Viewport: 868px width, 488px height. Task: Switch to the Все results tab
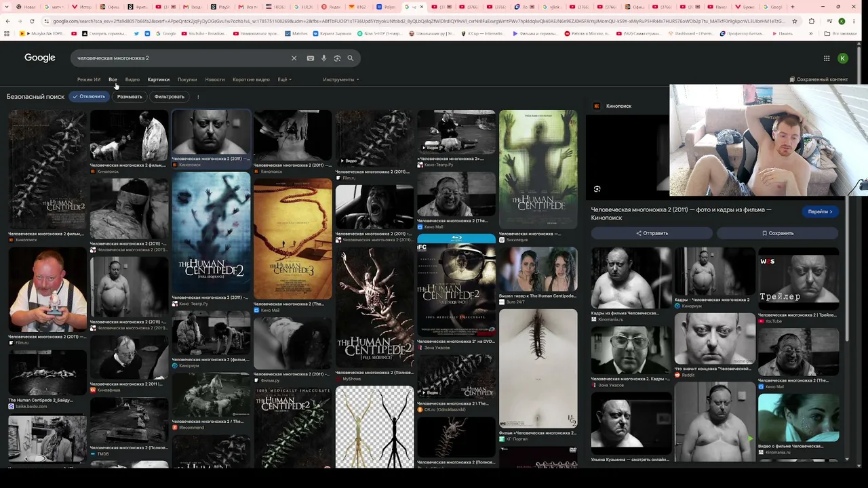tap(113, 80)
